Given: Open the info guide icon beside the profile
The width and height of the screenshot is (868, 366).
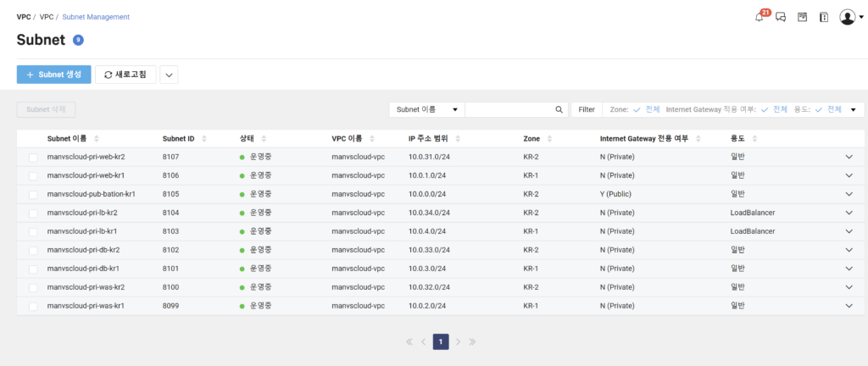Looking at the screenshot, I should [823, 17].
